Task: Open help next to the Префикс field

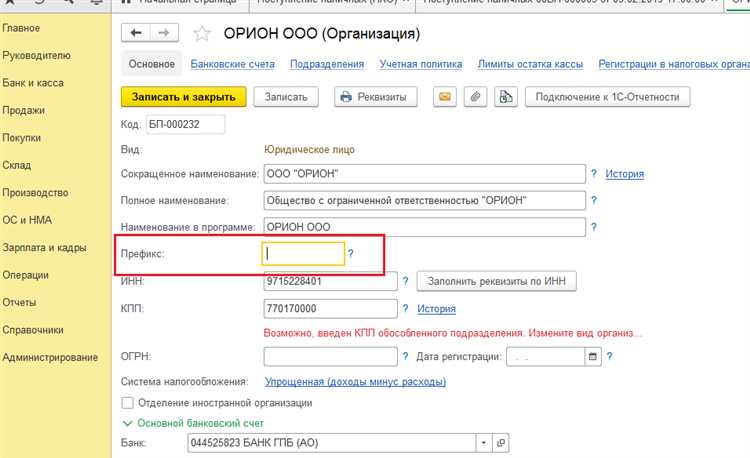Action: [x=350, y=254]
